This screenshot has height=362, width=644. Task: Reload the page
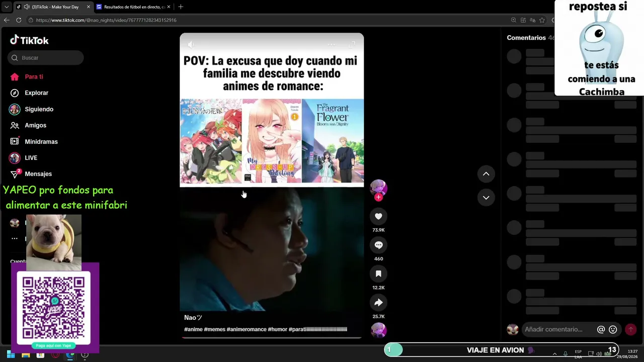tap(19, 20)
